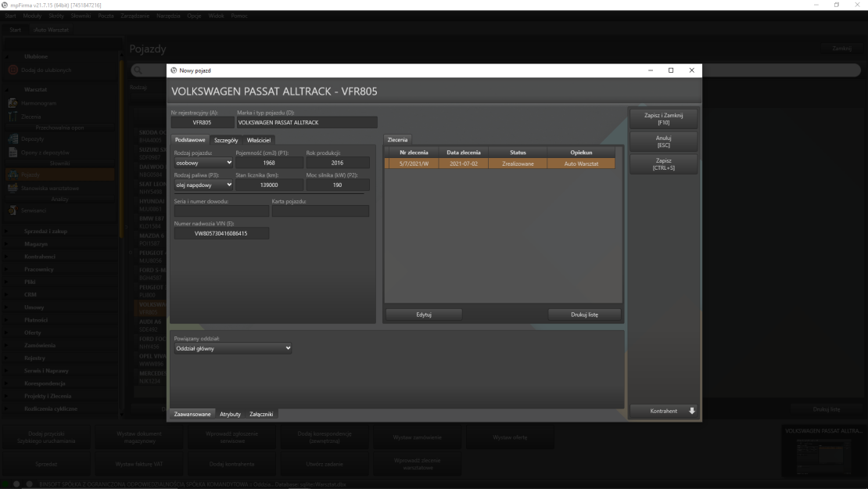
Task: Click the Stanowiska warsztatowe icon
Action: coord(13,188)
